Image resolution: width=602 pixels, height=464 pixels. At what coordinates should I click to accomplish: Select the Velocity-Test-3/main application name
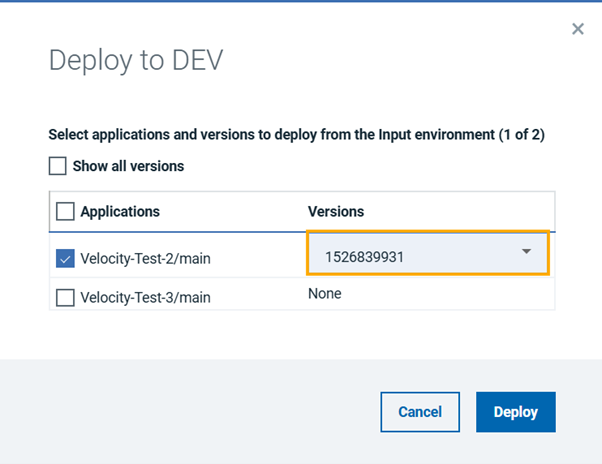coord(145,297)
